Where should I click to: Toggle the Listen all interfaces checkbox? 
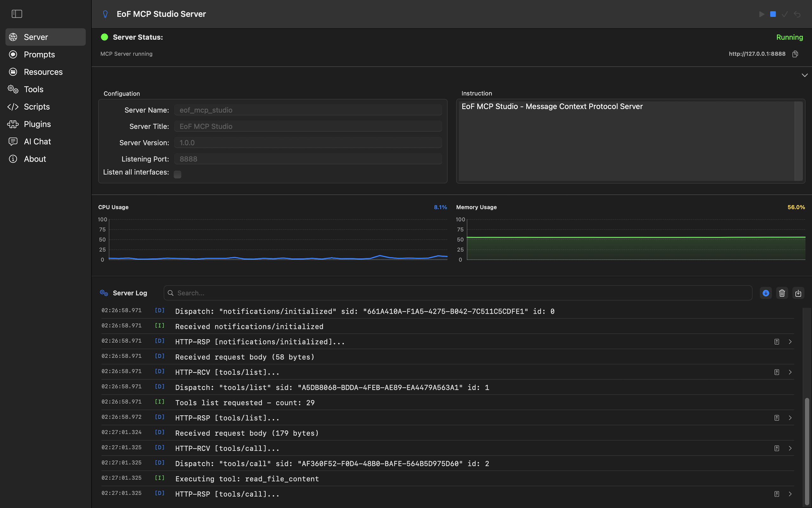[178, 174]
